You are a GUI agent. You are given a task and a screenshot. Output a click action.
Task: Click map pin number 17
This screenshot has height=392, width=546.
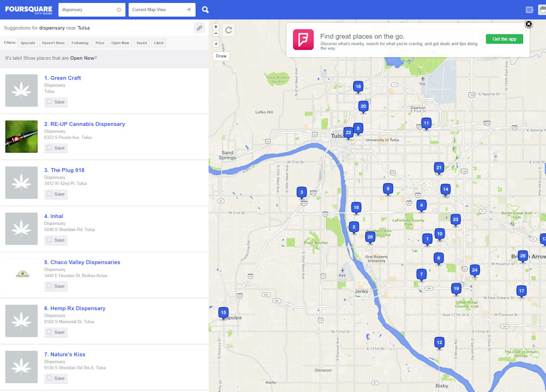point(521,291)
